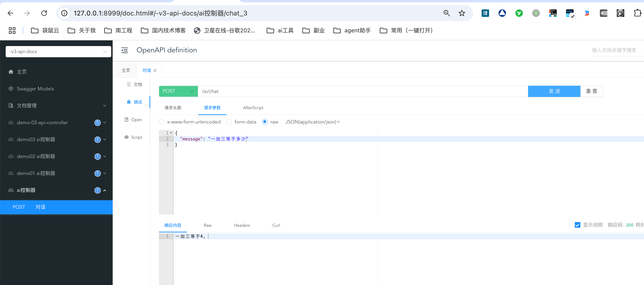Select x-www-form-urlencoded radio button
This screenshot has width=644, height=285.
(162, 122)
